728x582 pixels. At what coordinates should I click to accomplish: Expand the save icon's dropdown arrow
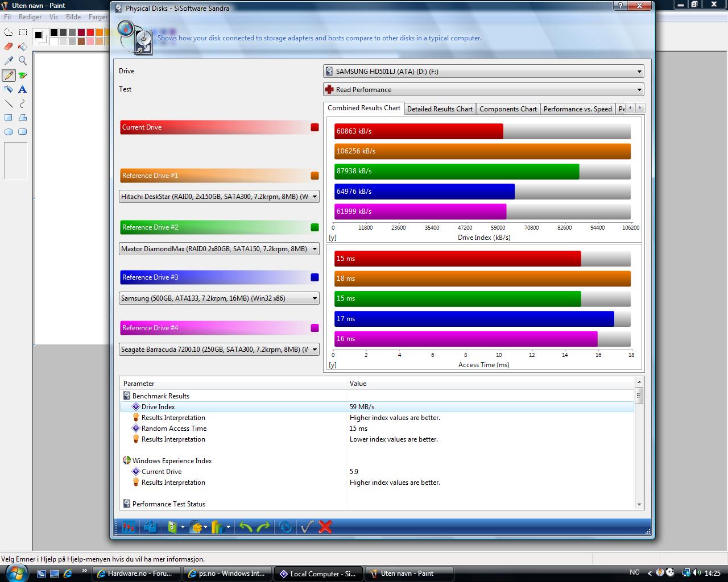[183, 527]
